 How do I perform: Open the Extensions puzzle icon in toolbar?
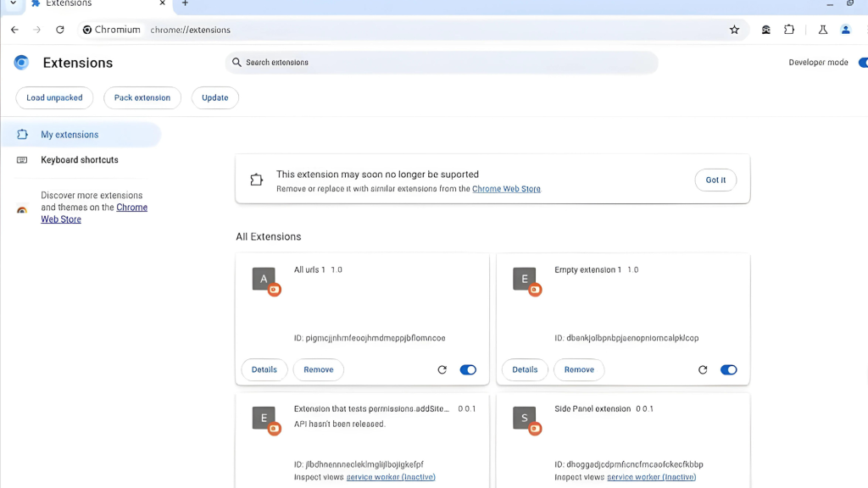click(789, 30)
